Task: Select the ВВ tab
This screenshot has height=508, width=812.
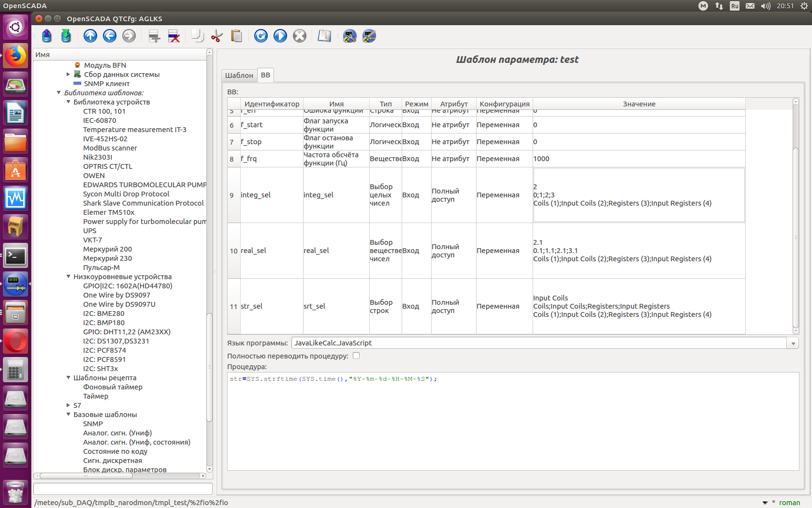Action: click(265, 75)
